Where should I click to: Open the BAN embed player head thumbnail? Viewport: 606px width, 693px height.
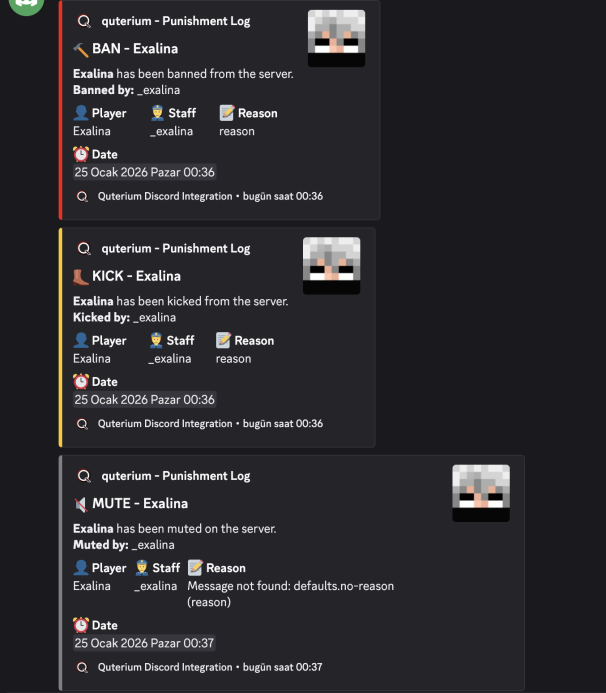point(336,39)
